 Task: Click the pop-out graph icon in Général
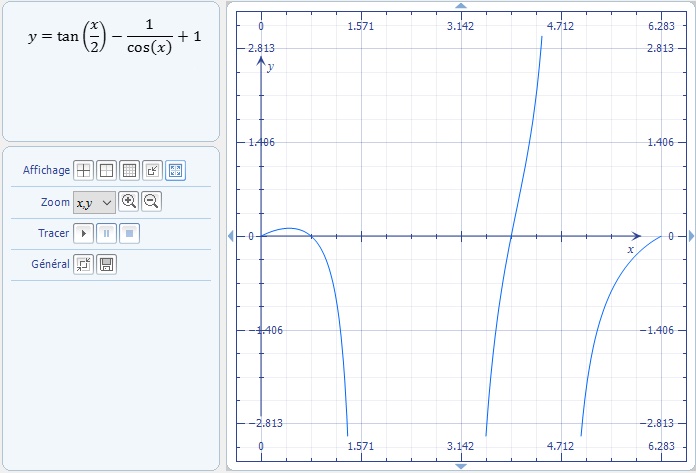[x=84, y=264]
